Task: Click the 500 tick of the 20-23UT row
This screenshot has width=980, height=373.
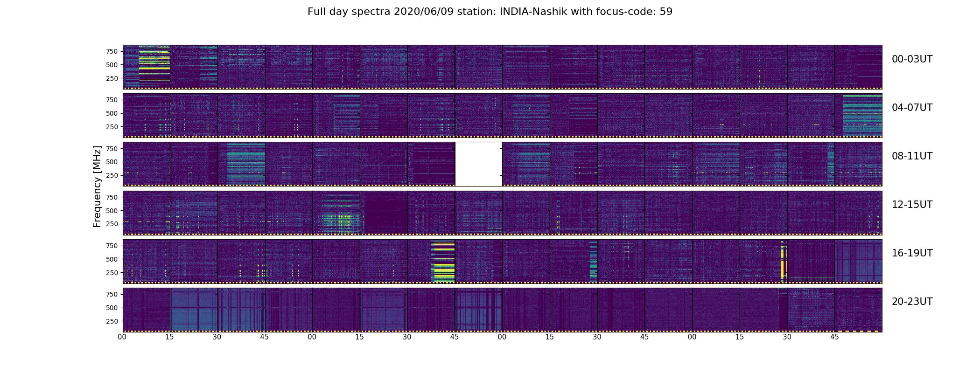Action: [x=112, y=307]
